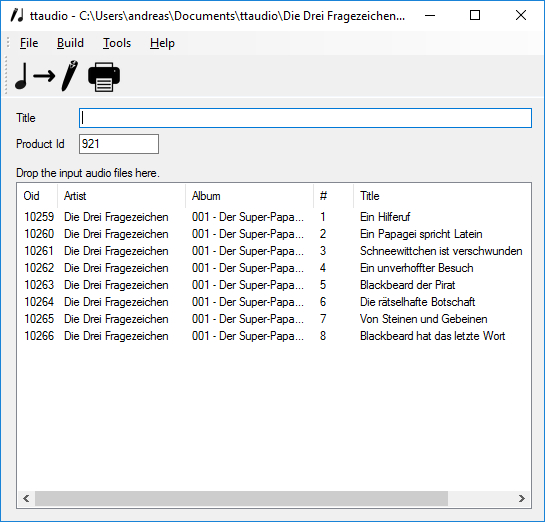Sort list by the Oid column header
The image size is (545, 522).
37,196
